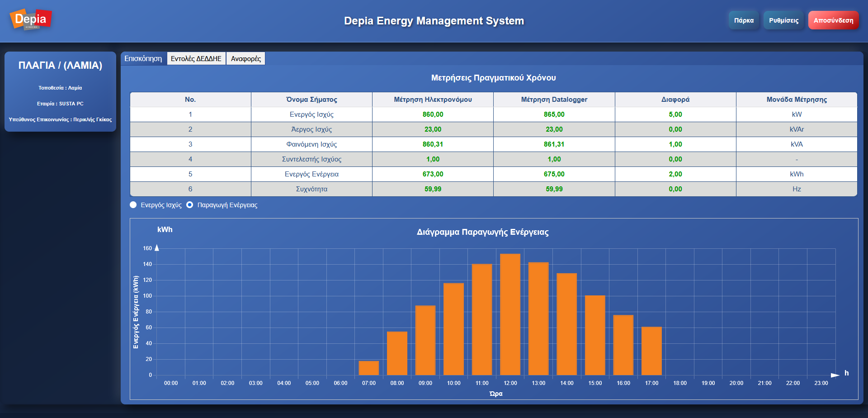Open the Εντολές ΔΕΔΔΗΕ tab

(196, 58)
